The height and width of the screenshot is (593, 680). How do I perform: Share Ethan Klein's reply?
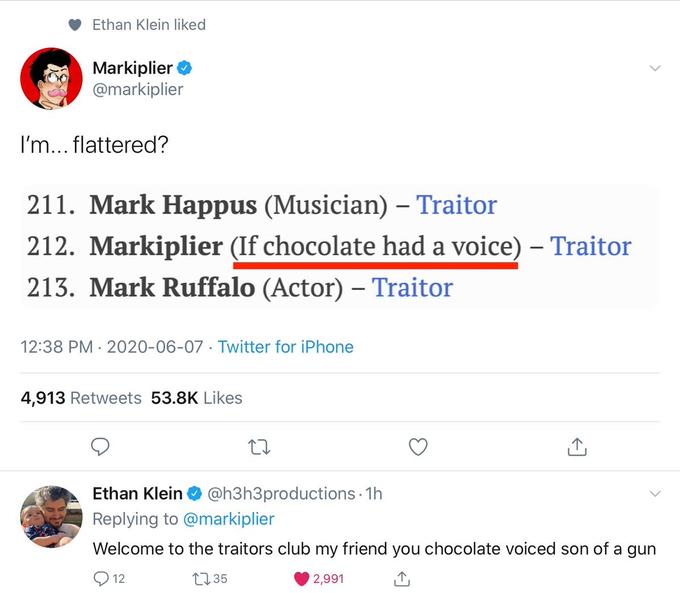tap(402, 578)
